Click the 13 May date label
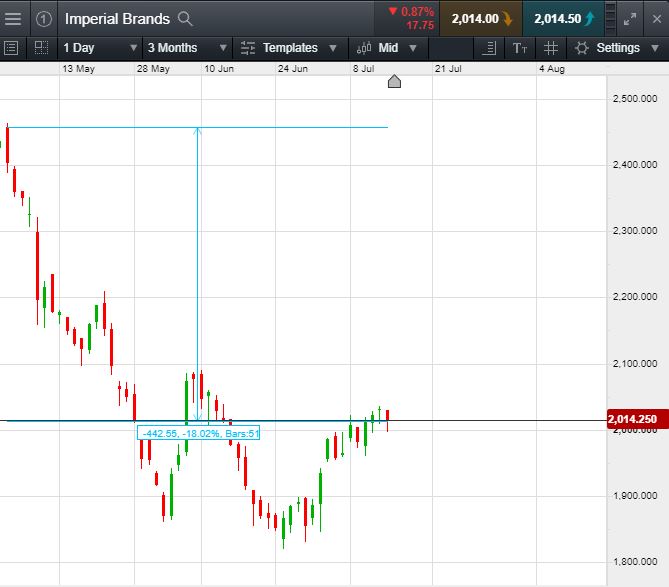669x587 pixels. click(79, 69)
